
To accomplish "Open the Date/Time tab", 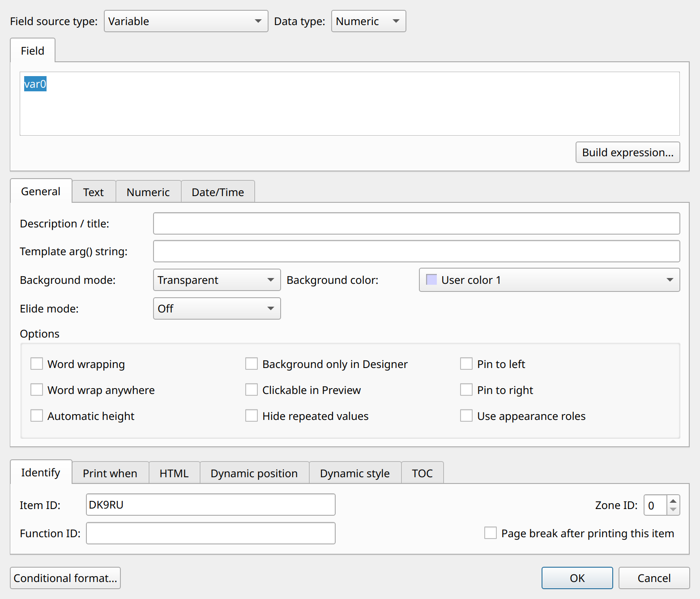I will (x=218, y=192).
